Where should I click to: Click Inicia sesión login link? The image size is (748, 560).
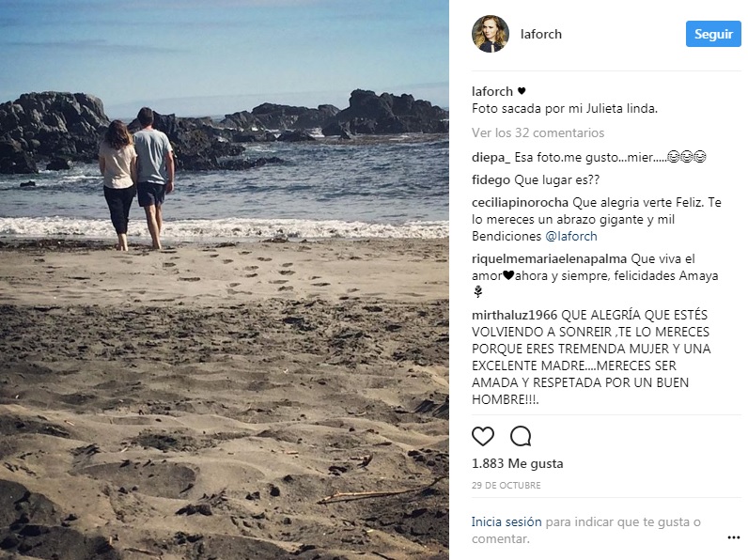pyautogui.click(x=506, y=521)
